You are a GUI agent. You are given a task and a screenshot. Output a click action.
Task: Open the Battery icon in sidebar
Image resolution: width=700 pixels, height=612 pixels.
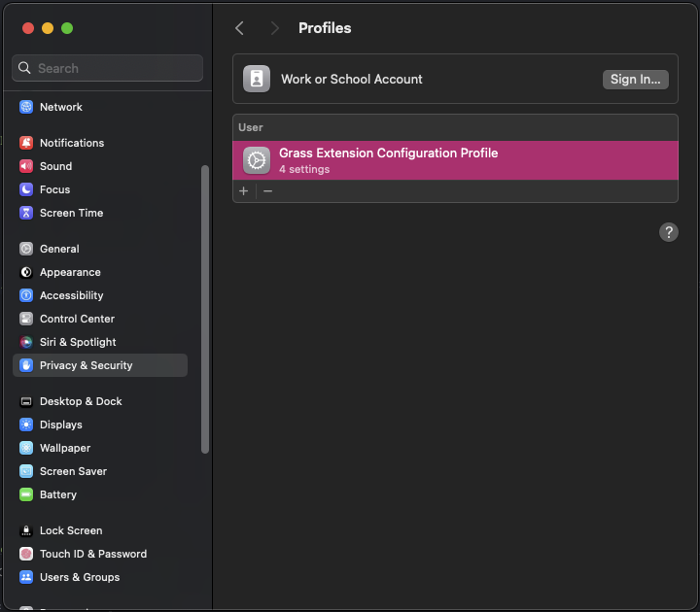point(26,494)
